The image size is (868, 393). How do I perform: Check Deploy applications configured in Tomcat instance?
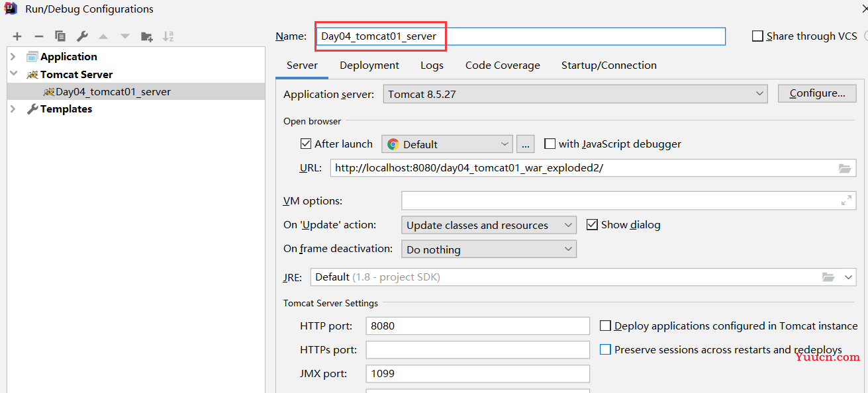click(605, 326)
